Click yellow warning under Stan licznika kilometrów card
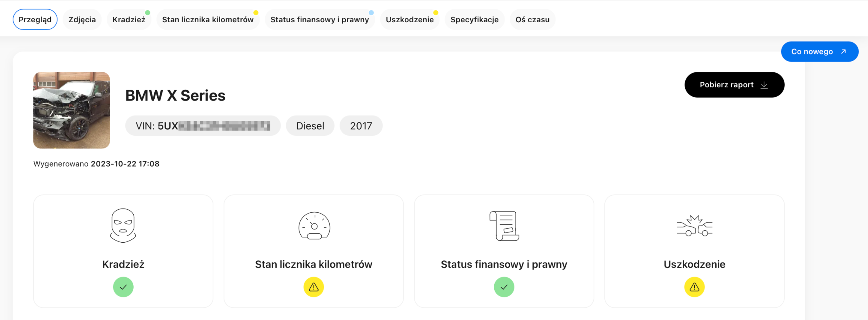 click(314, 287)
